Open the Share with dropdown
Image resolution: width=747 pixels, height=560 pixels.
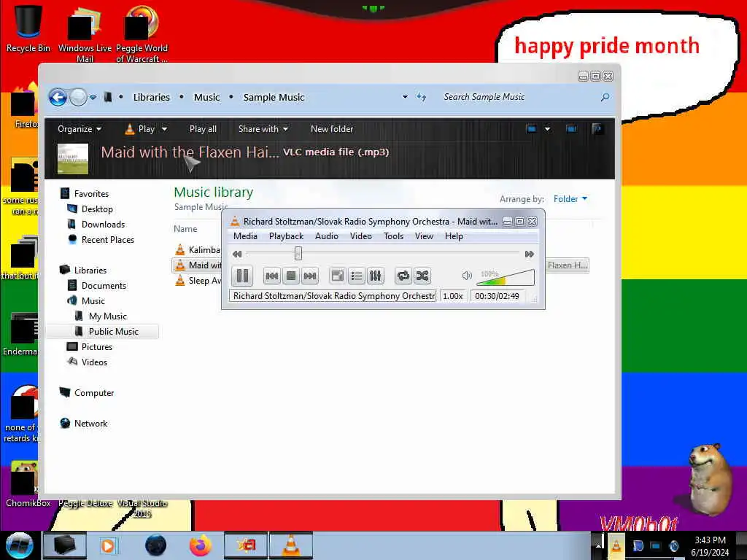(263, 129)
